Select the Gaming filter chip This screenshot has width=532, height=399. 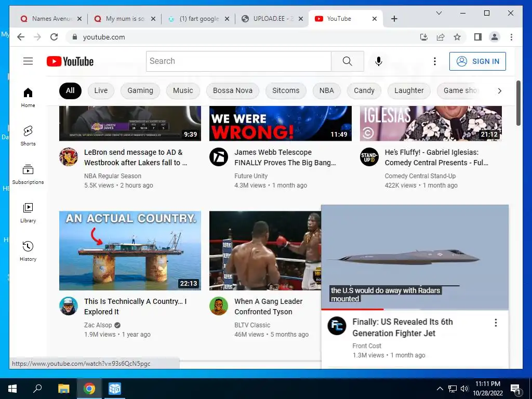pyautogui.click(x=140, y=90)
